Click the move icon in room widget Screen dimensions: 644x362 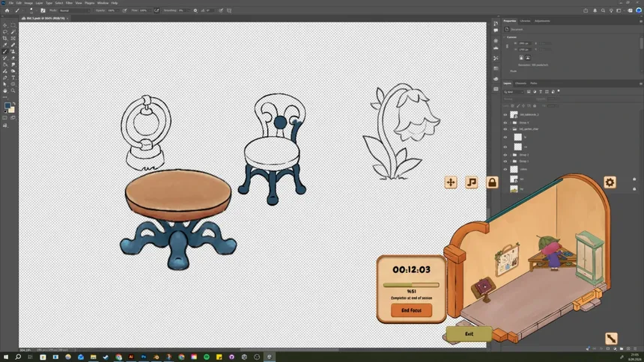451,182
